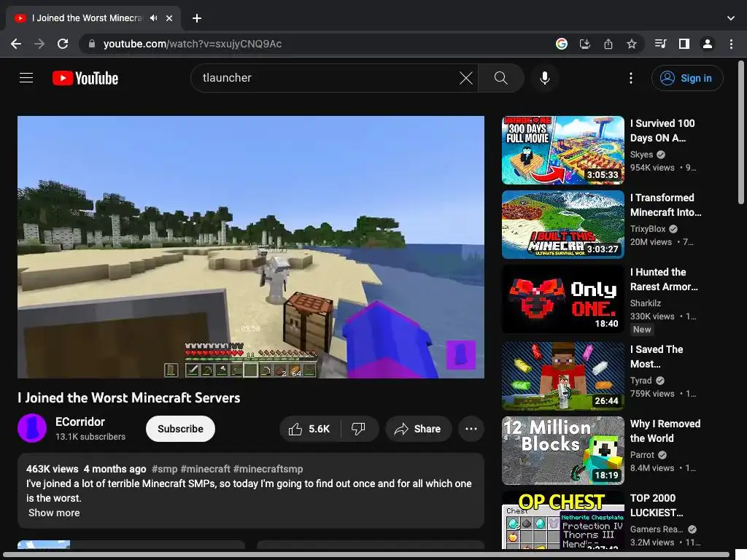Click the horizontal page scrollbar
Viewport: 747px width, 560px height.
point(367,555)
